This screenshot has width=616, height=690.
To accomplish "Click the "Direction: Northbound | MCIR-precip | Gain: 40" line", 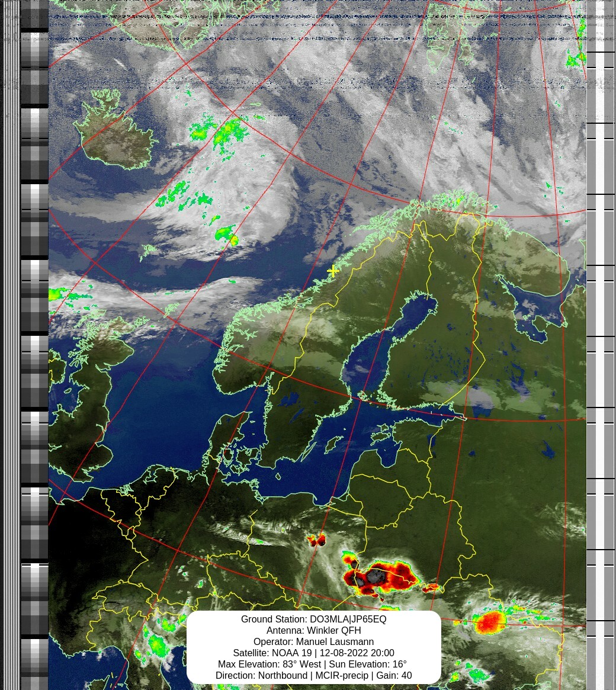I will pos(313,675).
